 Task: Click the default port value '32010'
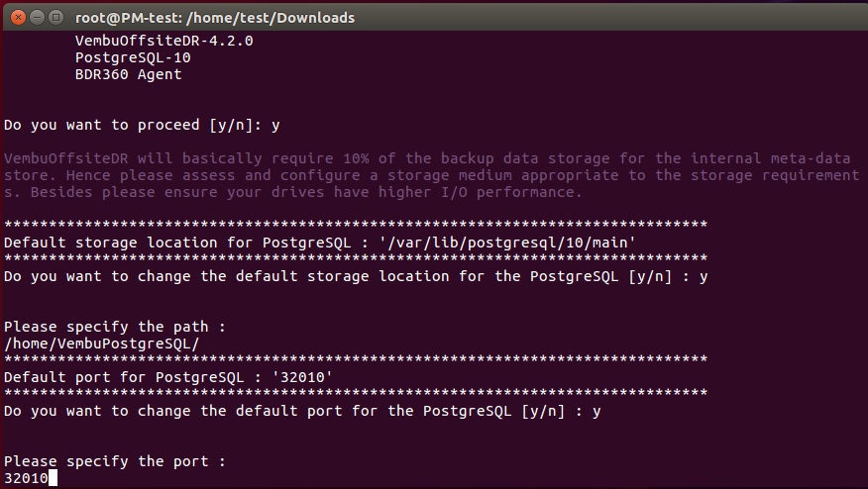pos(302,377)
